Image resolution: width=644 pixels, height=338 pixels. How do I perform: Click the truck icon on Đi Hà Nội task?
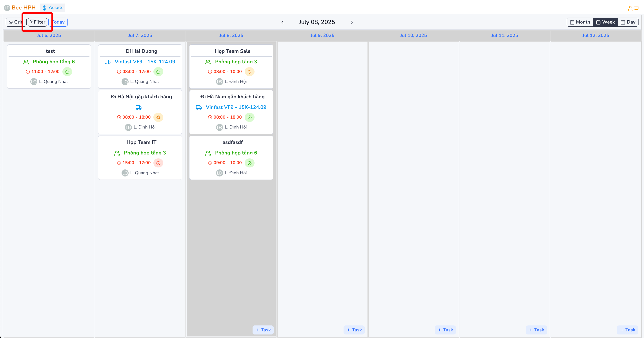pos(139,107)
